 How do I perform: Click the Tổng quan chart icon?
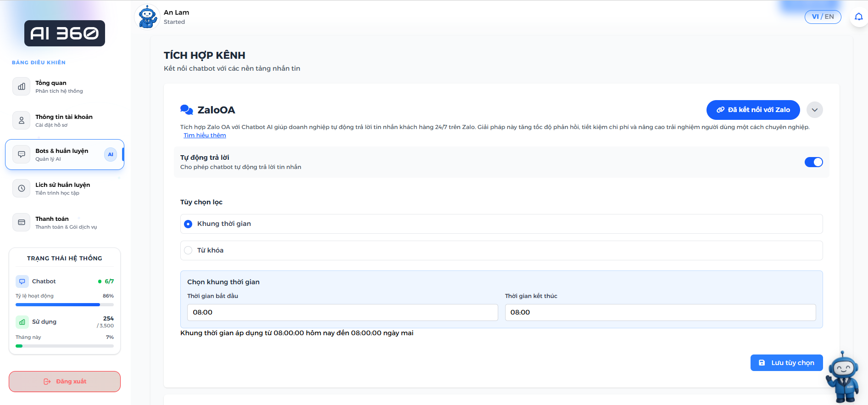22,86
